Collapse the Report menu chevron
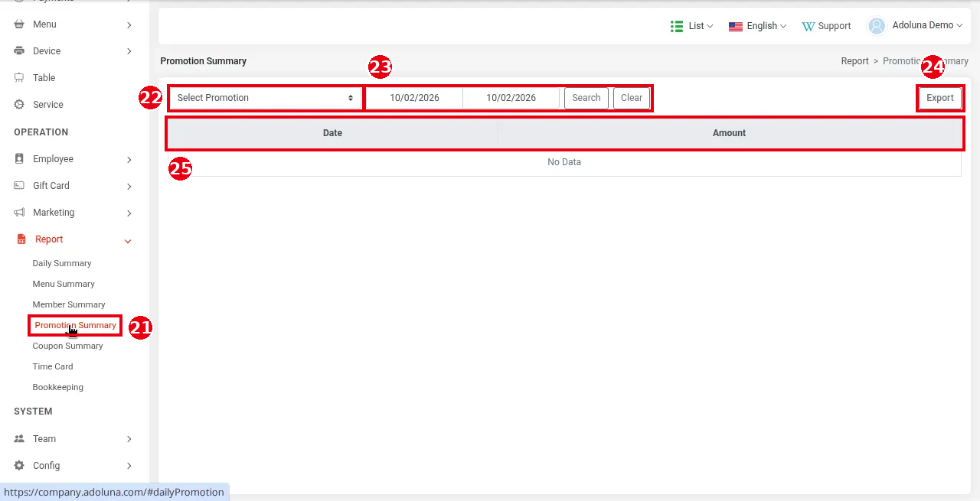The height and width of the screenshot is (501, 980). (128, 241)
